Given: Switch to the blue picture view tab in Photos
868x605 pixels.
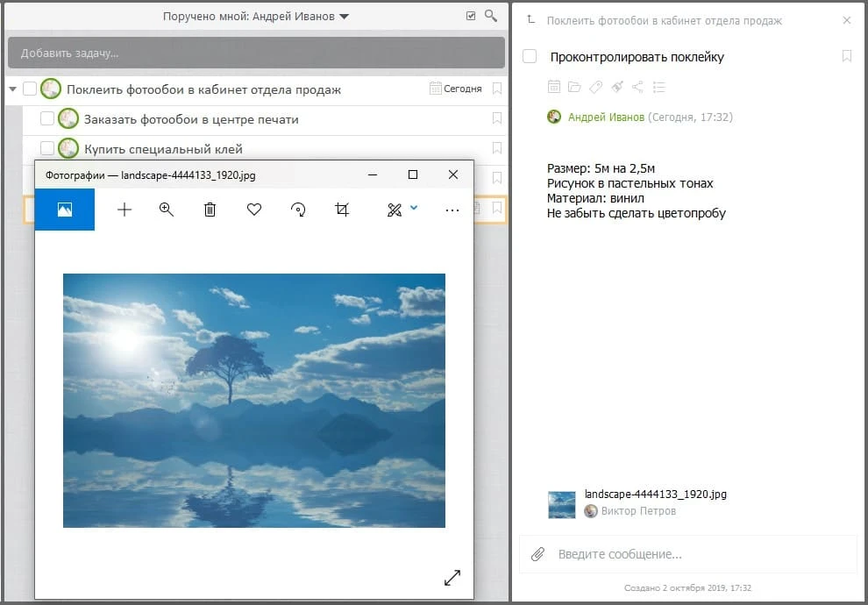Looking at the screenshot, I should (x=65, y=210).
